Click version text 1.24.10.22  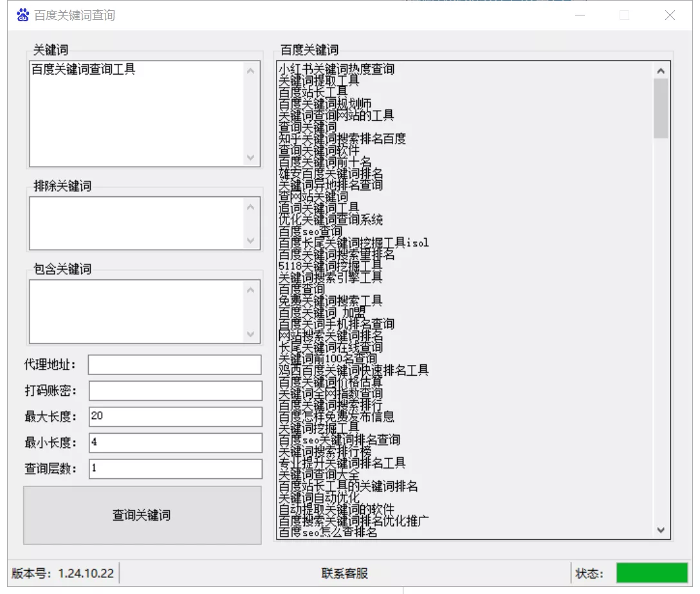pyautogui.click(x=86, y=573)
